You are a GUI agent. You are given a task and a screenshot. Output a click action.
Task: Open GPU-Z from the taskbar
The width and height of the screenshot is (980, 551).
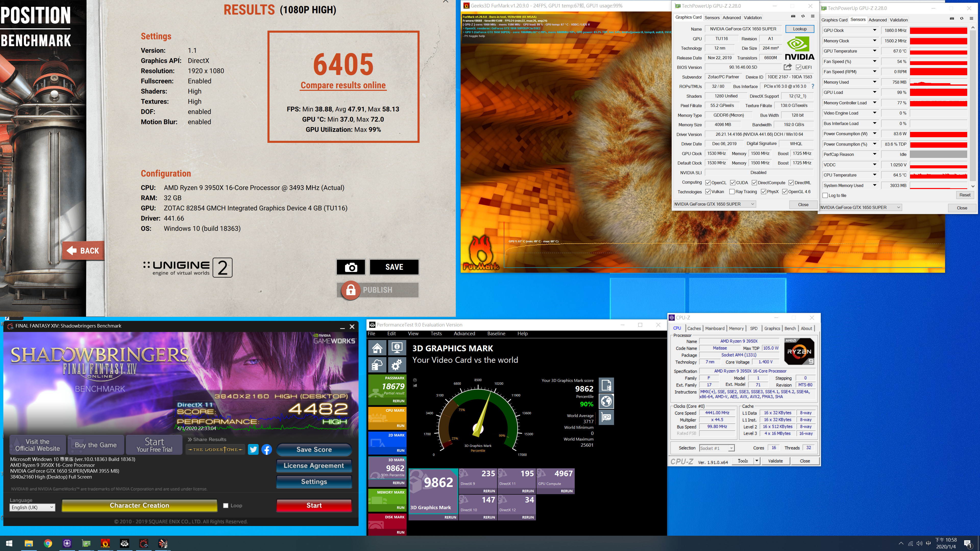point(86,543)
